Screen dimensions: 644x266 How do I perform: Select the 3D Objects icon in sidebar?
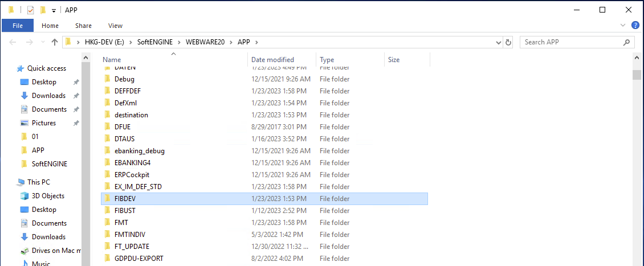[25, 196]
